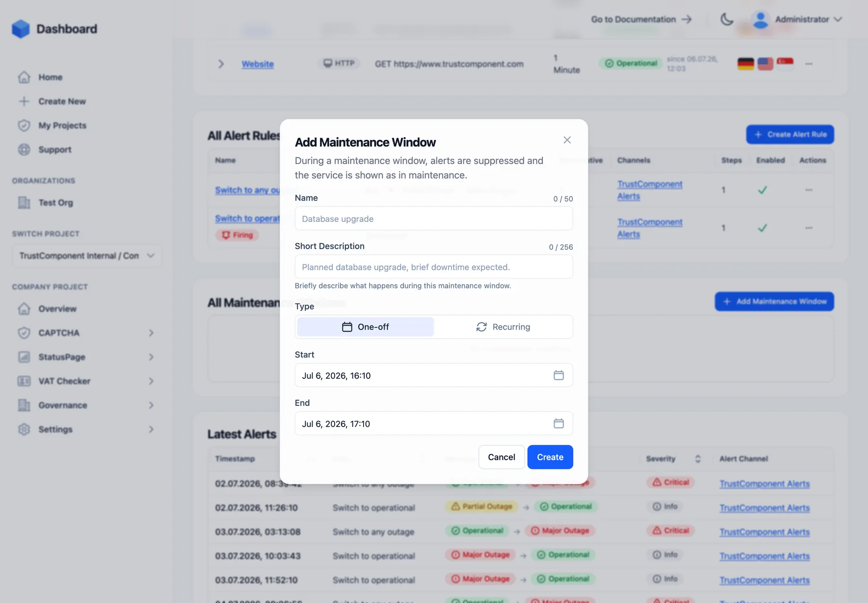Expand the Website service row
Viewport: 868px width, 603px height.
point(221,64)
